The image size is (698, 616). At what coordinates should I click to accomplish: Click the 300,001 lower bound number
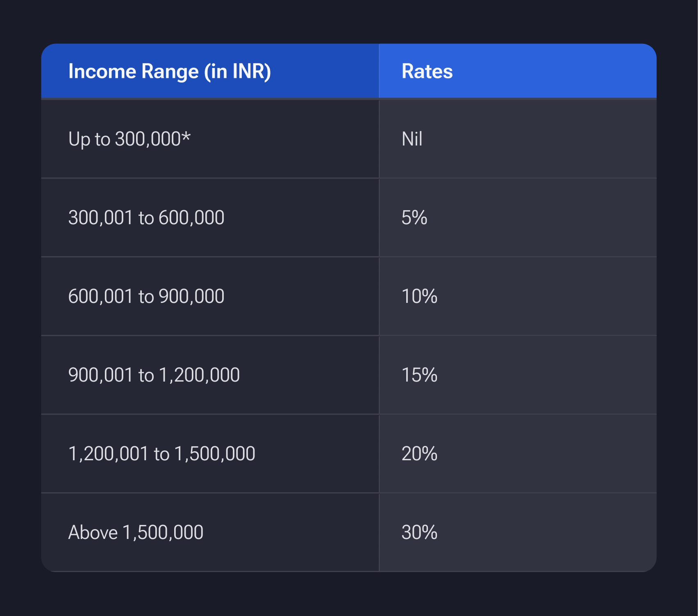100,218
